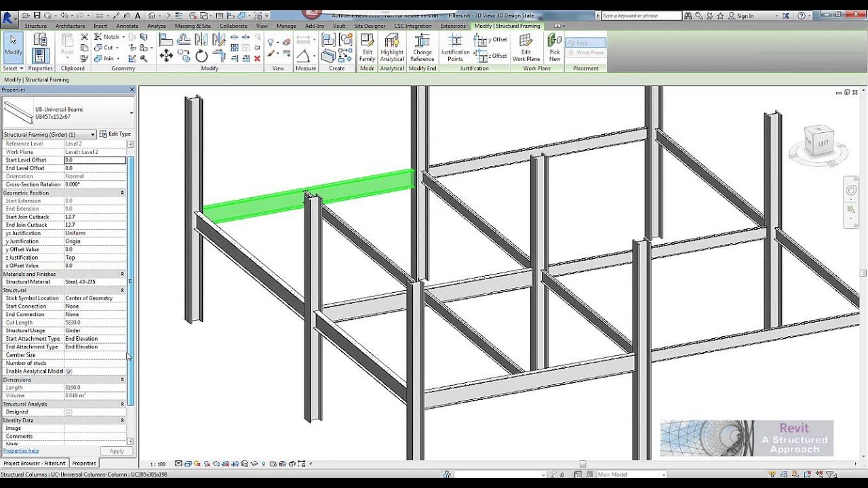
Task: Open the beam type selector dropdown
Action: [x=131, y=113]
